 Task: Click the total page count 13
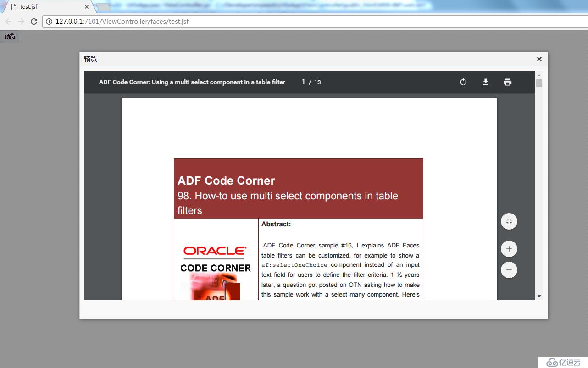[317, 82]
